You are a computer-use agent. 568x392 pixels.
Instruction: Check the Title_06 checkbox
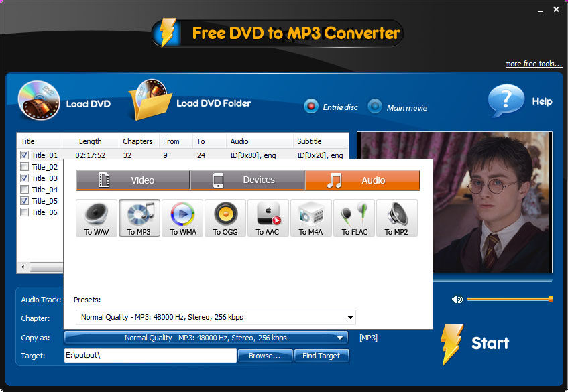pyautogui.click(x=24, y=212)
